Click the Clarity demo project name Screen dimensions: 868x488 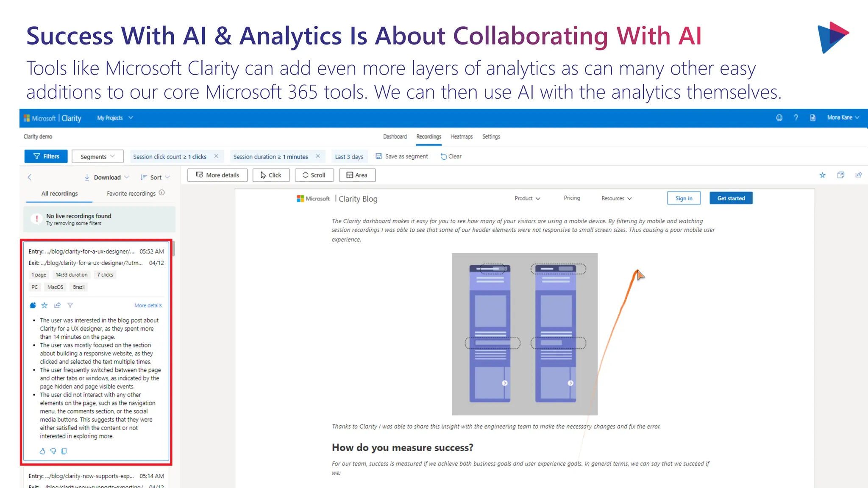pos(38,136)
